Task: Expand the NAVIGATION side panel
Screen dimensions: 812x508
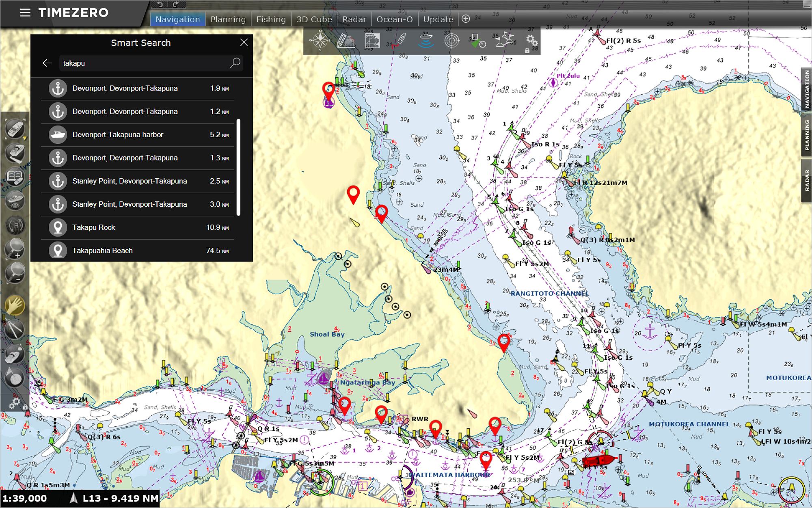Action: pyautogui.click(x=806, y=89)
